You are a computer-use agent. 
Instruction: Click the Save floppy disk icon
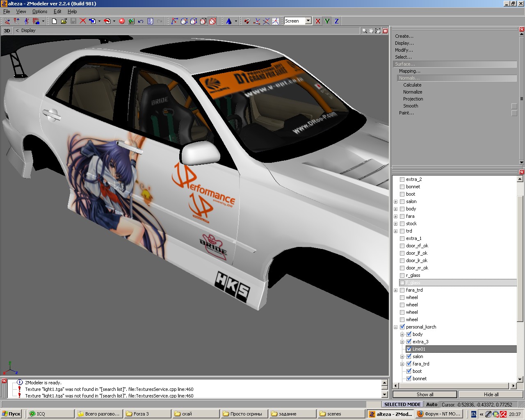(x=73, y=21)
